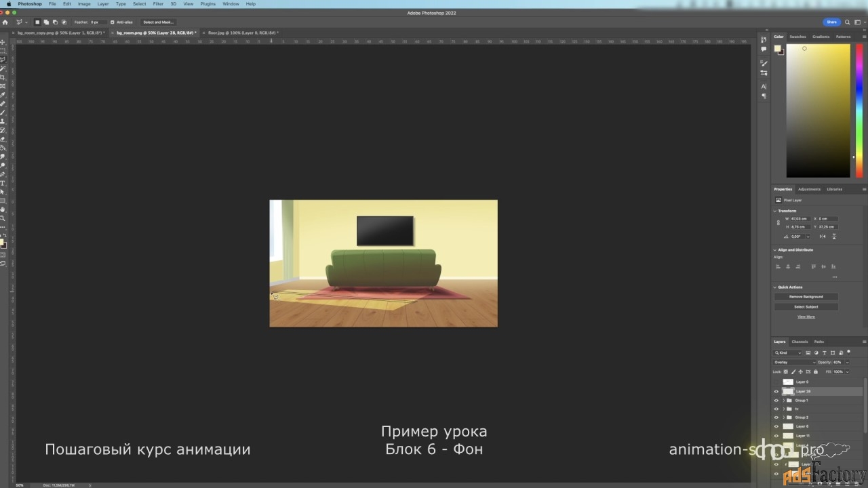Lock all with padlock icon

(x=816, y=371)
